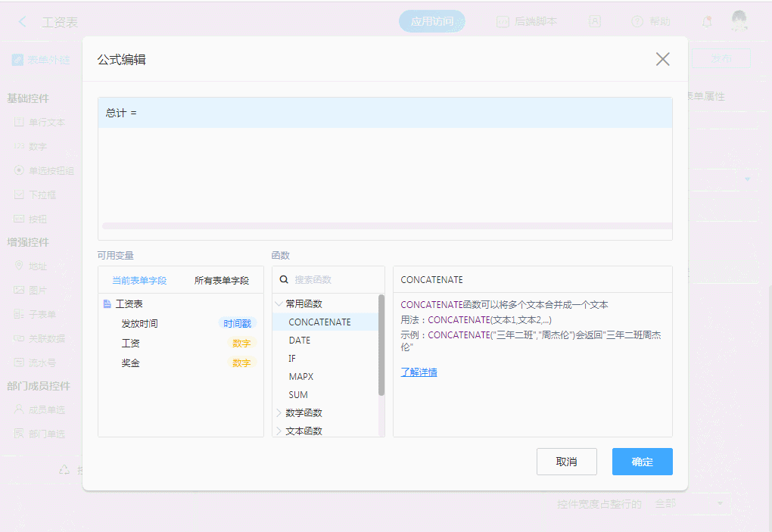Insert the 奖金 field variable

pos(130,363)
